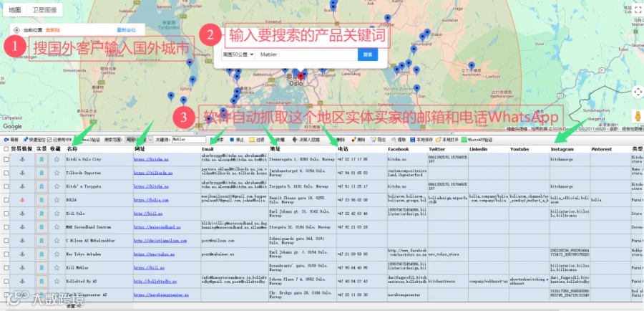Click the WhatsApp验证 verification icon

tap(464, 140)
